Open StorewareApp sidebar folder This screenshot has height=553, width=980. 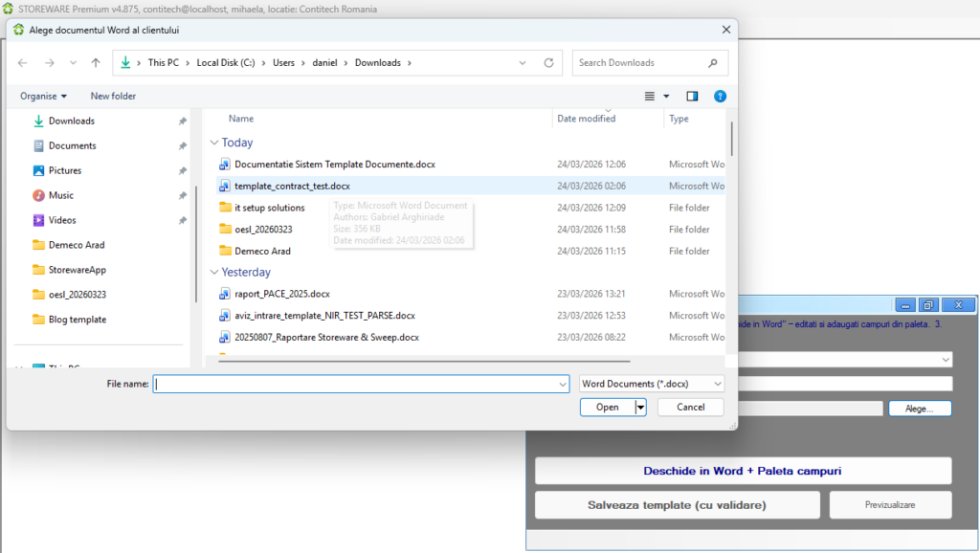tap(77, 270)
